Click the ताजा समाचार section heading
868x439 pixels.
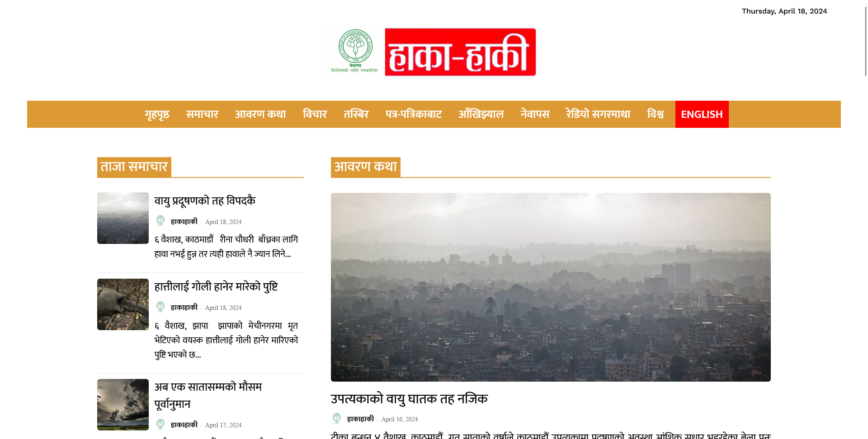[134, 167]
